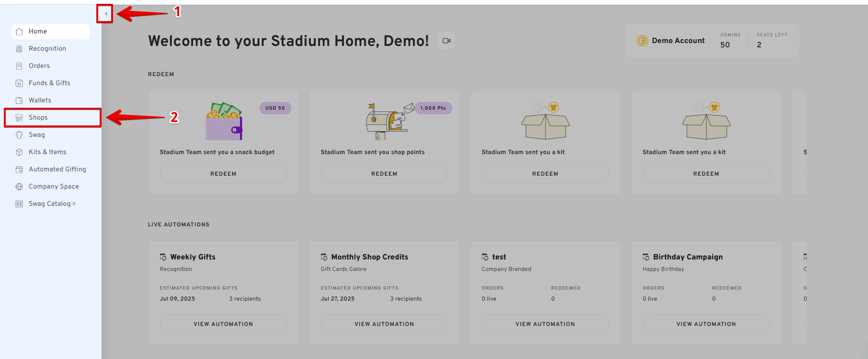
Task: Click the Demo Account coin icon
Action: 642,41
